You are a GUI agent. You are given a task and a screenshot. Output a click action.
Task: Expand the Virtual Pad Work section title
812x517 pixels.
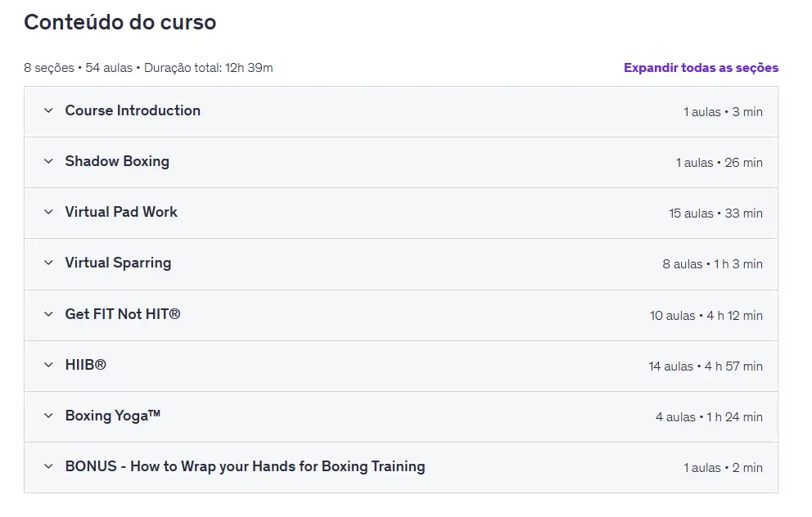121,212
